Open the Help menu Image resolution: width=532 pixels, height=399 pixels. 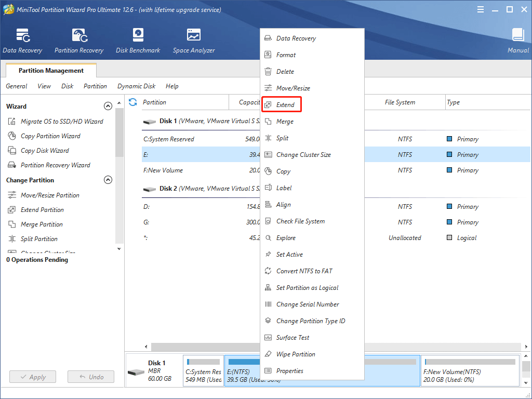point(172,86)
